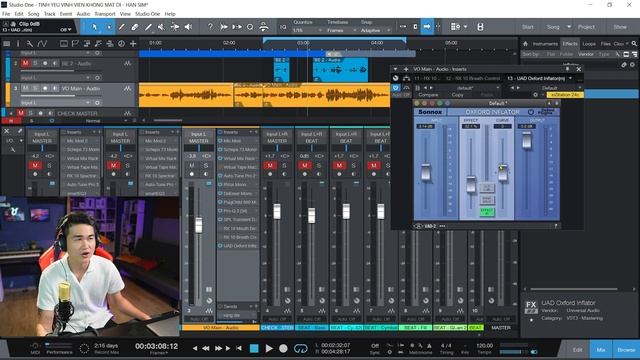Switch to the Loops browser tab
Image resolution: width=640 pixels, height=360 pixels.
tap(589, 44)
